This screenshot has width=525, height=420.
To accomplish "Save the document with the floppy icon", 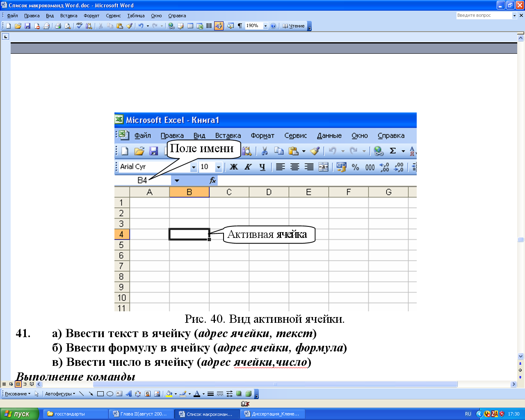I will pyautogui.click(x=27, y=26).
